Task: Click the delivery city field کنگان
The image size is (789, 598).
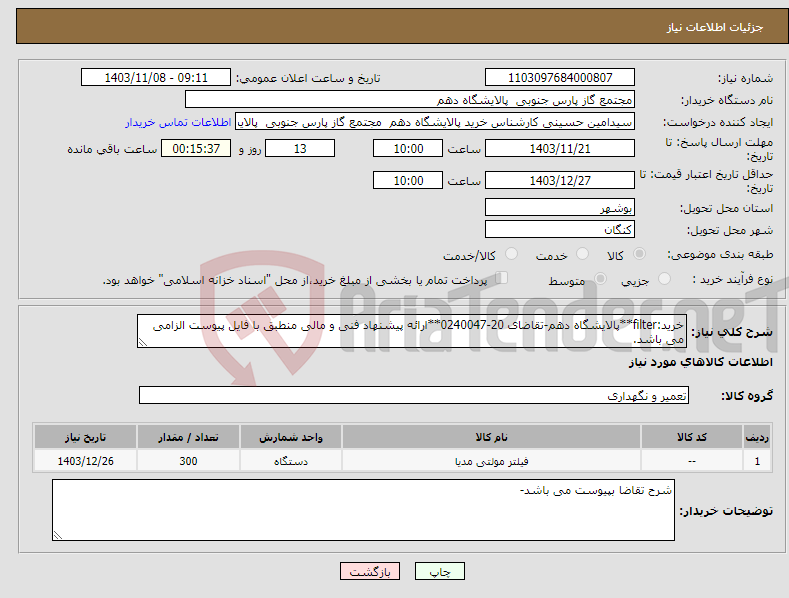Action: (x=560, y=229)
